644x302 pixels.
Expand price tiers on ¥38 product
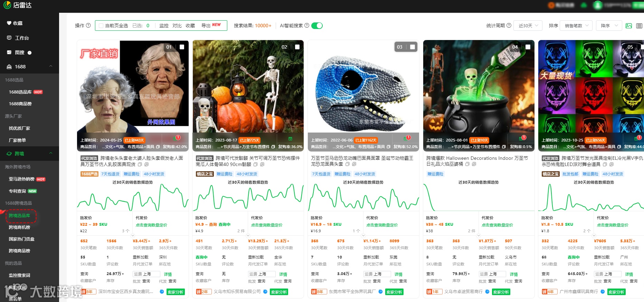pyautogui.click(x=479, y=236)
